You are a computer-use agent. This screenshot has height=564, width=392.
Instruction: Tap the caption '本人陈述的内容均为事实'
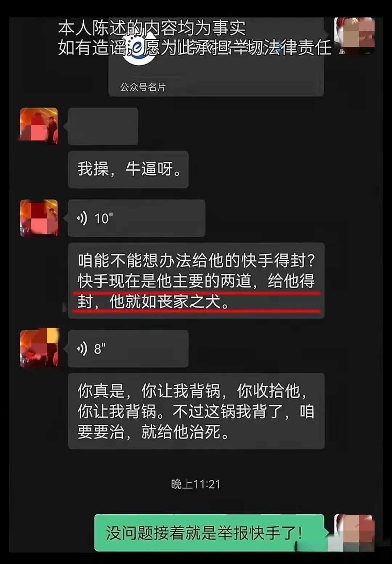(152, 28)
